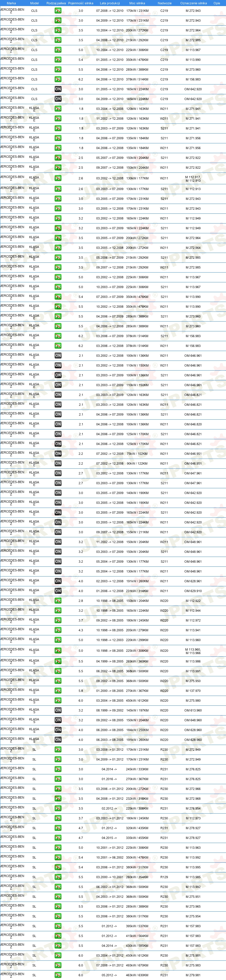The image size is (226, 980).
Task: Click the petrol icon in the SL M 275.983 row
Action: 58,965
